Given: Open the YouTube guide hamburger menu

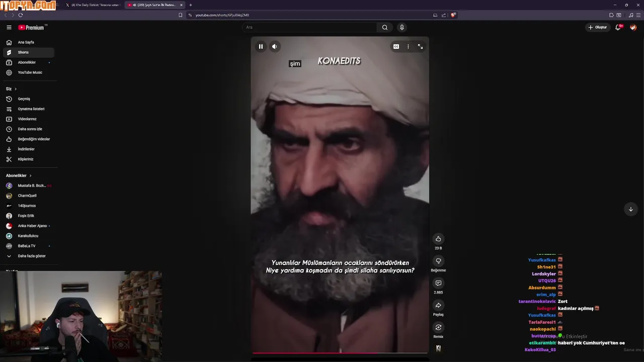Looking at the screenshot, I should pos(9,28).
